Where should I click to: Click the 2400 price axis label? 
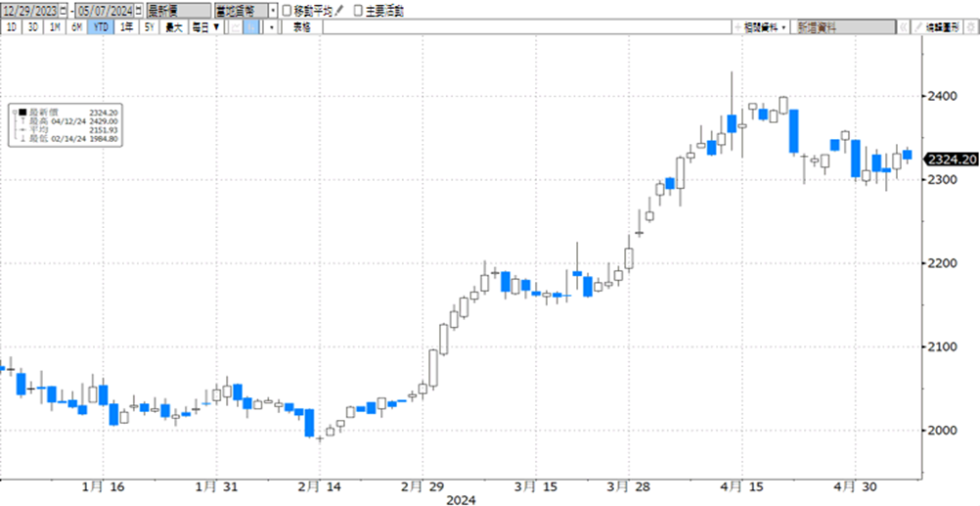tap(941, 97)
